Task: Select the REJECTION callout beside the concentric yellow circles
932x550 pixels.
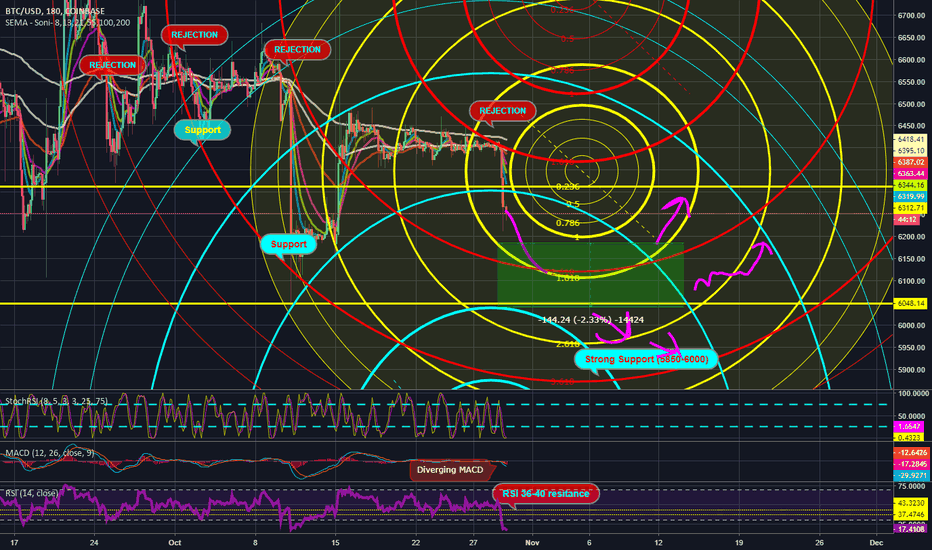Action: pyautogui.click(x=502, y=111)
